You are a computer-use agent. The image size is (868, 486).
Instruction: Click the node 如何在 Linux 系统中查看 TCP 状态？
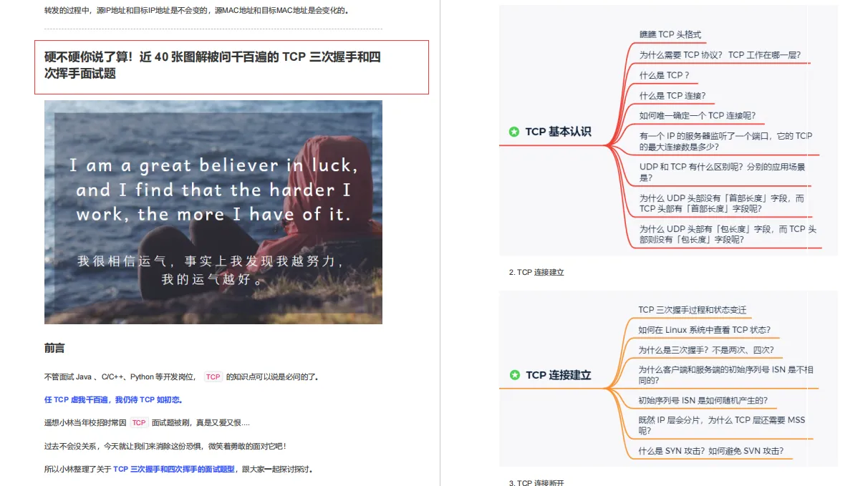705,330
